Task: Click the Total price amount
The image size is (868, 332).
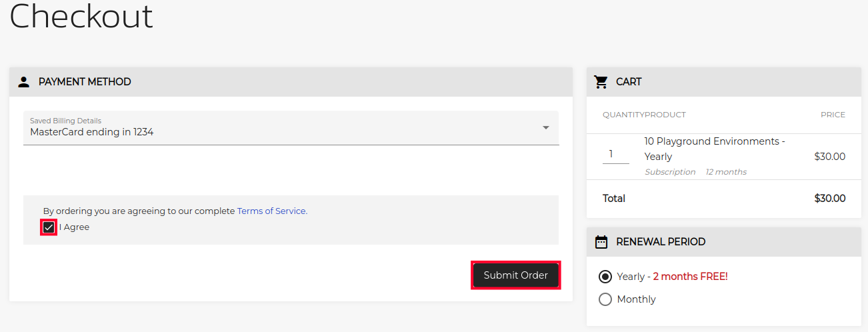Action: tap(829, 199)
